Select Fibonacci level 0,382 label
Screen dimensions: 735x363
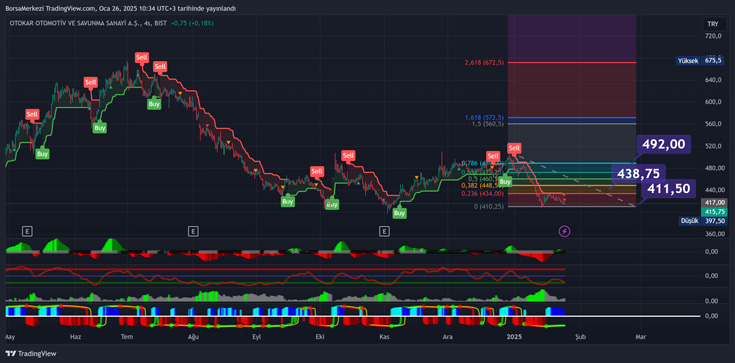click(x=481, y=185)
